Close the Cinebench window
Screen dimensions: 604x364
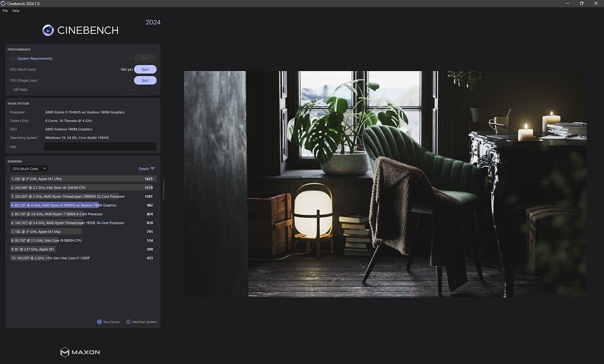coord(596,3)
